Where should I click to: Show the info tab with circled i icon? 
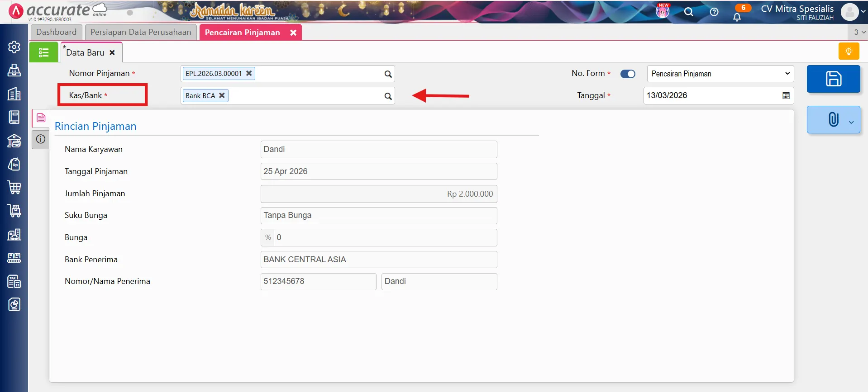point(41,139)
